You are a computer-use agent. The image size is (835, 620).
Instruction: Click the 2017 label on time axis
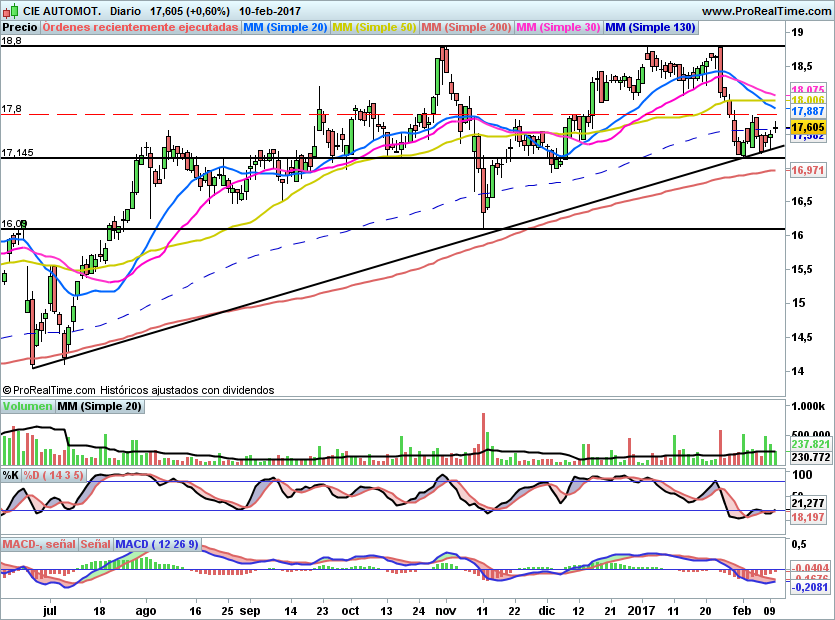[x=641, y=611]
